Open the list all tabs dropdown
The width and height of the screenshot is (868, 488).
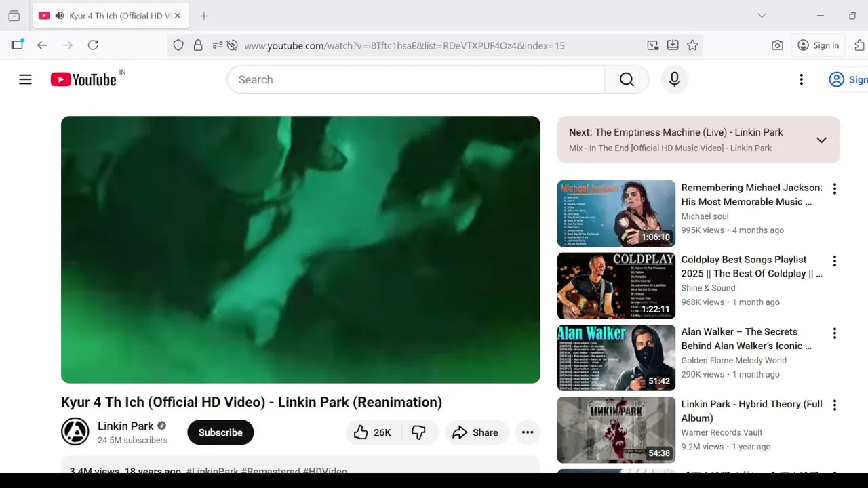click(762, 16)
